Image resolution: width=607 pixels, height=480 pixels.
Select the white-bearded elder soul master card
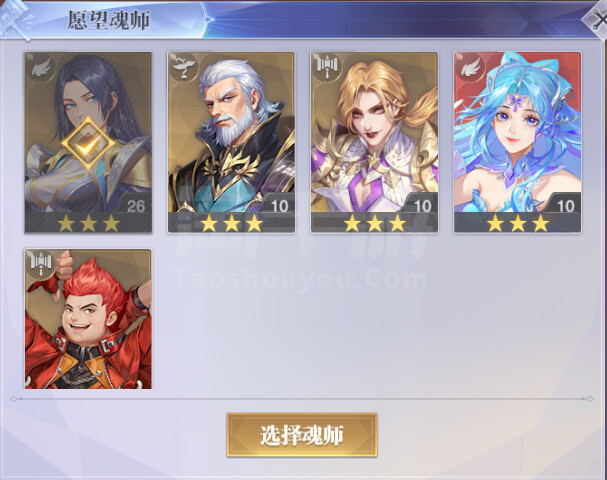coord(231,142)
